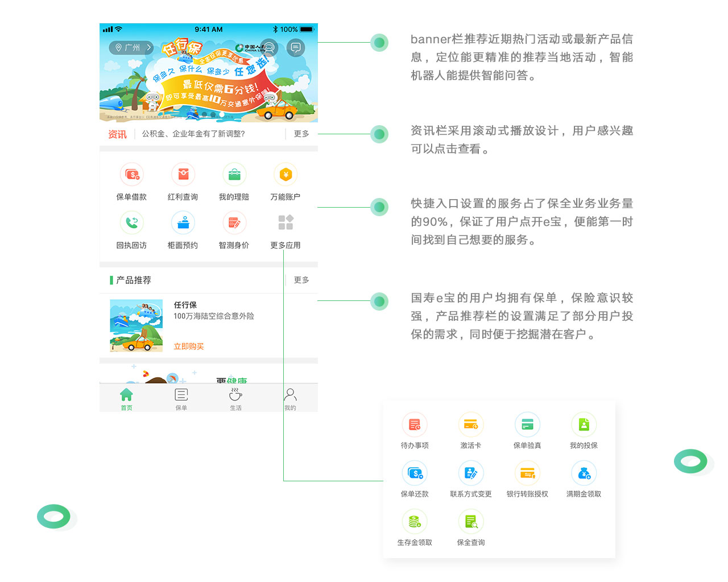Open the chat message icon in banner
This screenshot has height=582, width=728.
(295, 48)
